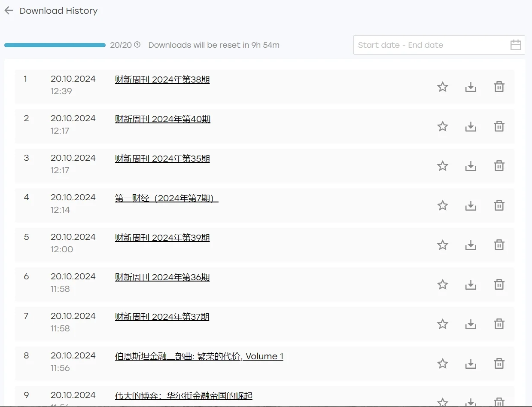Image resolution: width=532 pixels, height=407 pixels.
Task: Star 财新周刊 2024年第40期
Action: (443, 126)
